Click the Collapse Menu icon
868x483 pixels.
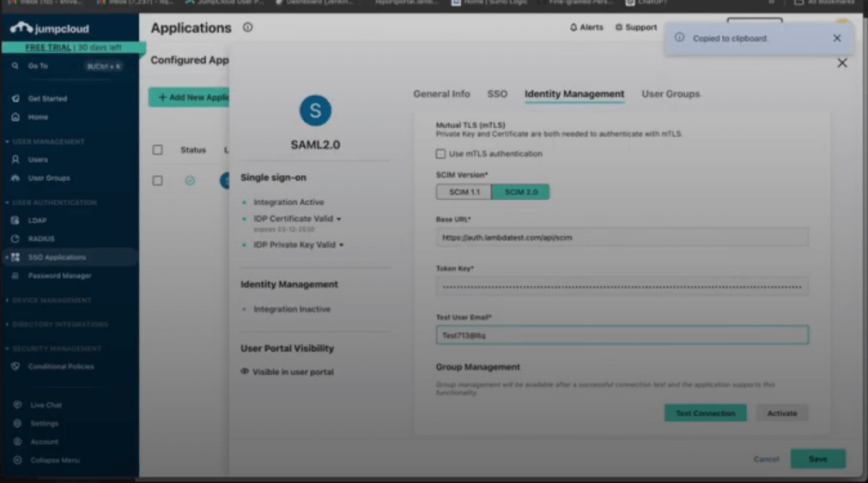(x=18, y=460)
